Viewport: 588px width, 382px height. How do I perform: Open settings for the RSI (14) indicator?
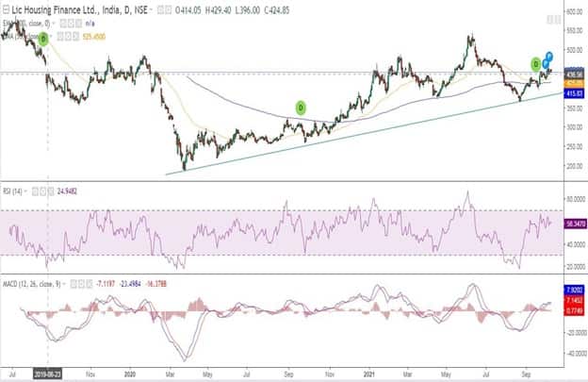coord(42,191)
